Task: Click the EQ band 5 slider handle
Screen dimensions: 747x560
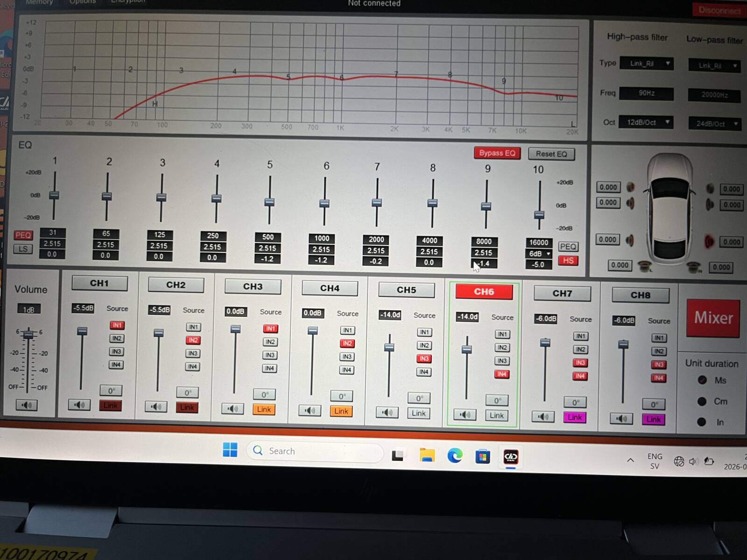Action: click(x=269, y=202)
